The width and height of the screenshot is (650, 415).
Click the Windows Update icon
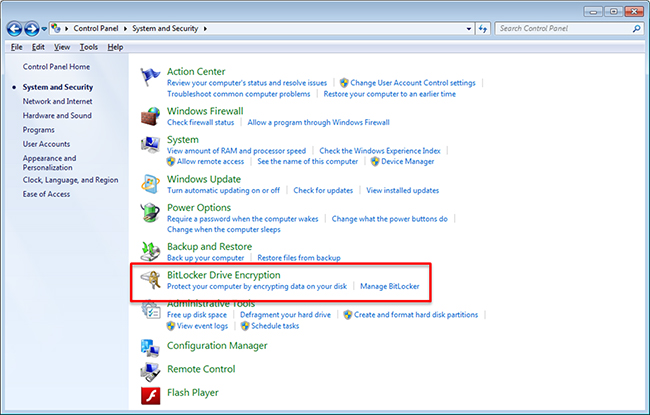tap(150, 184)
